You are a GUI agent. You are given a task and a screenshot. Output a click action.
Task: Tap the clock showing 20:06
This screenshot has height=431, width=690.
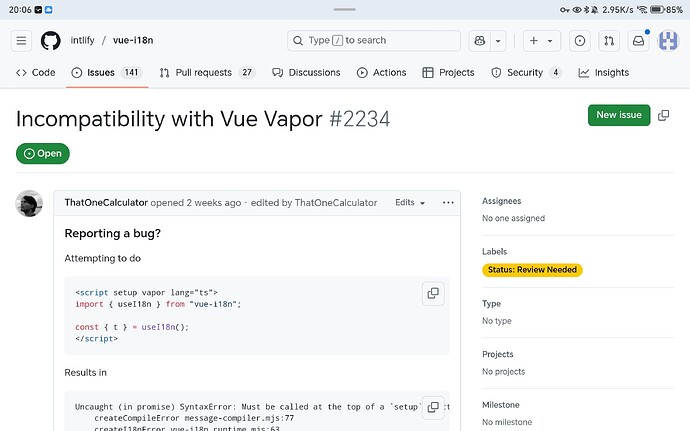[x=20, y=10]
